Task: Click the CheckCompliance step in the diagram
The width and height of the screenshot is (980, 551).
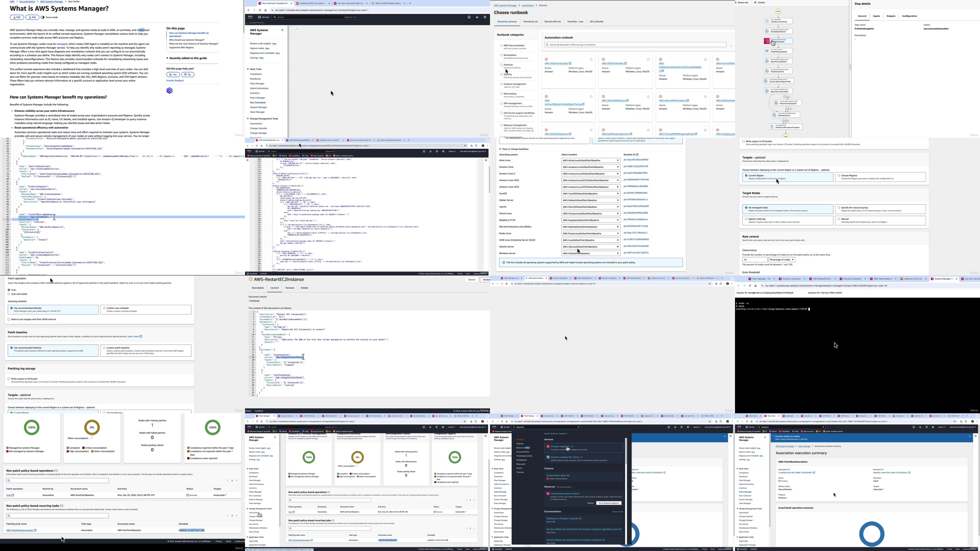Action: coord(778,71)
